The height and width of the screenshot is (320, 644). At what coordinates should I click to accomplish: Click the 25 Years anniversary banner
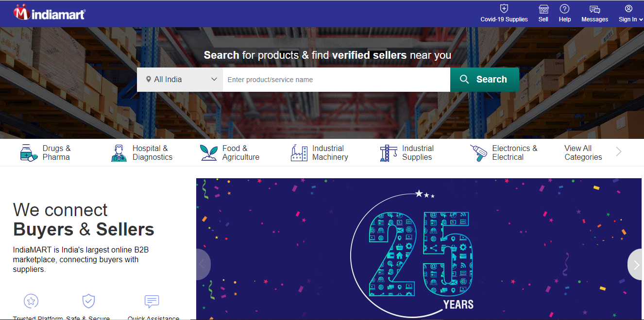[419, 249]
